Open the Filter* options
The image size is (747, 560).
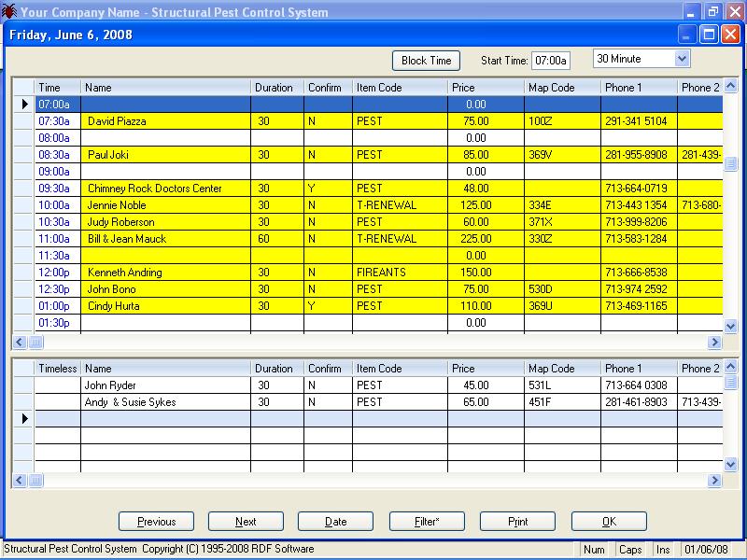coord(427,522)
